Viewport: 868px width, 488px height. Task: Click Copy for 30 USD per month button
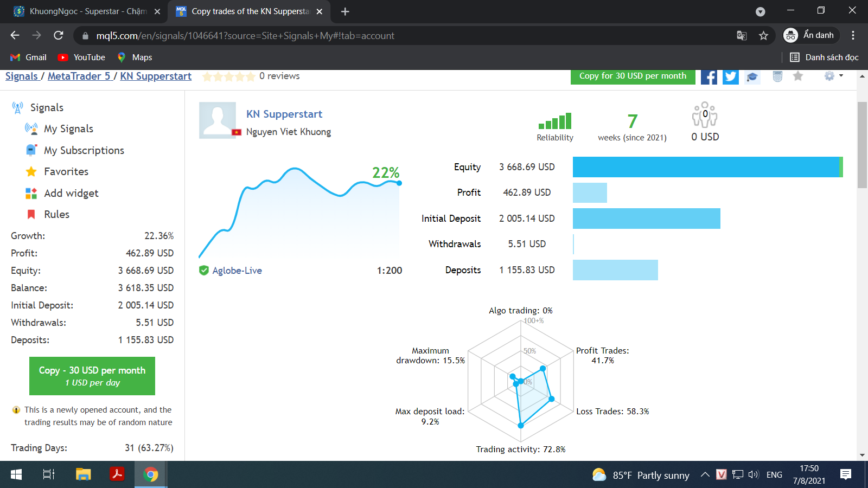tap(633, 76)
